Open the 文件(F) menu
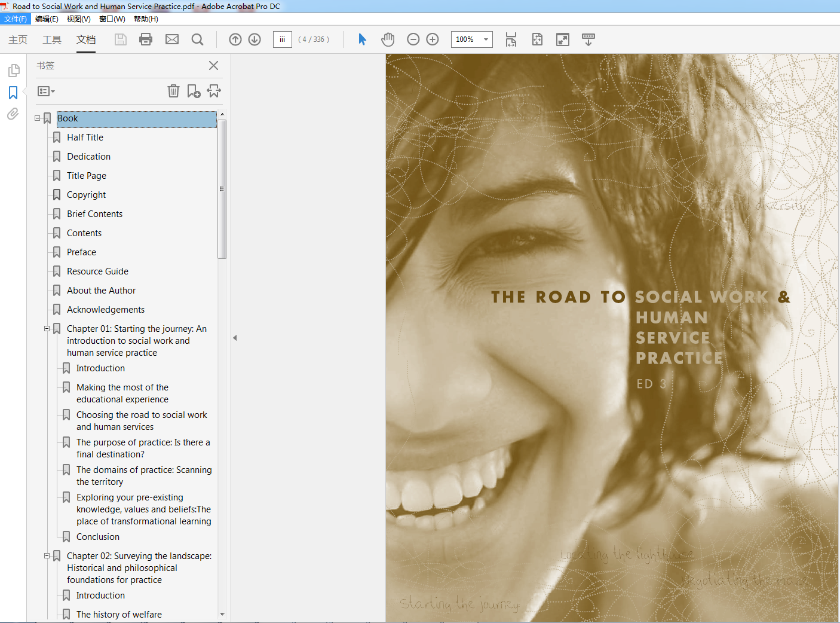840x623 pixels. pyautogui.click(x=16, y=19)
